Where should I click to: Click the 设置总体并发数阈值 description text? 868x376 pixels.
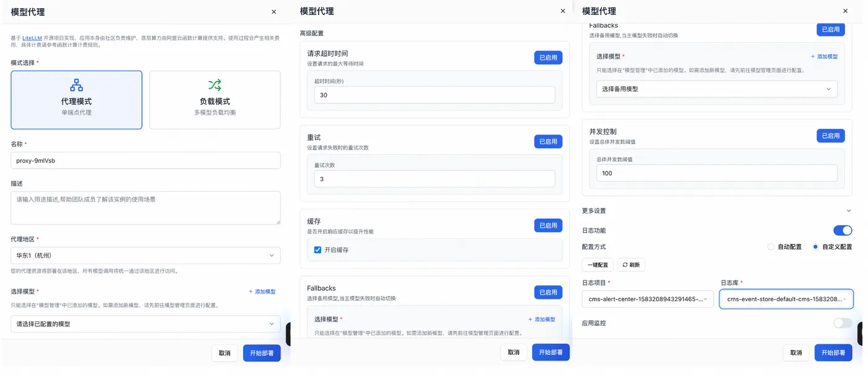[x=613, y=142]
